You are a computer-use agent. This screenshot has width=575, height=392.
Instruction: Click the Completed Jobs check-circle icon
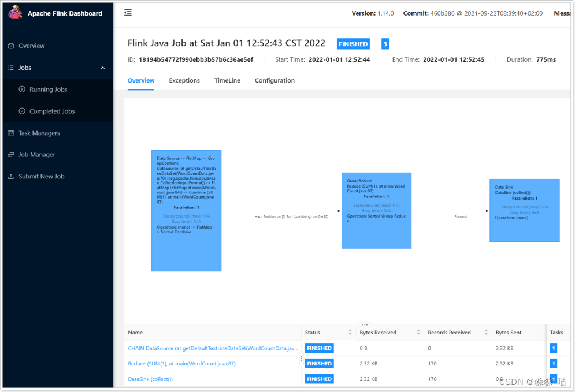pyautogui.click(x=22, y=111)
